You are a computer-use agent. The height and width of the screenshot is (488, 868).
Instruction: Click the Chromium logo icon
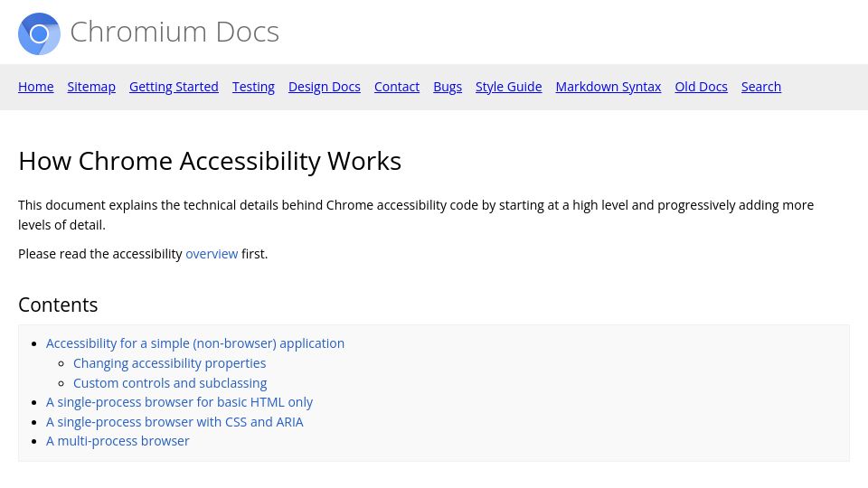click(x=39, y=33)
